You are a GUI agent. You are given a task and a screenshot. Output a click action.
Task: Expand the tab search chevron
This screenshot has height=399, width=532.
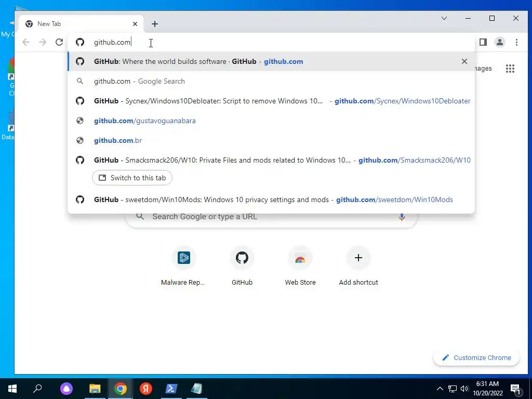(444, 18)
